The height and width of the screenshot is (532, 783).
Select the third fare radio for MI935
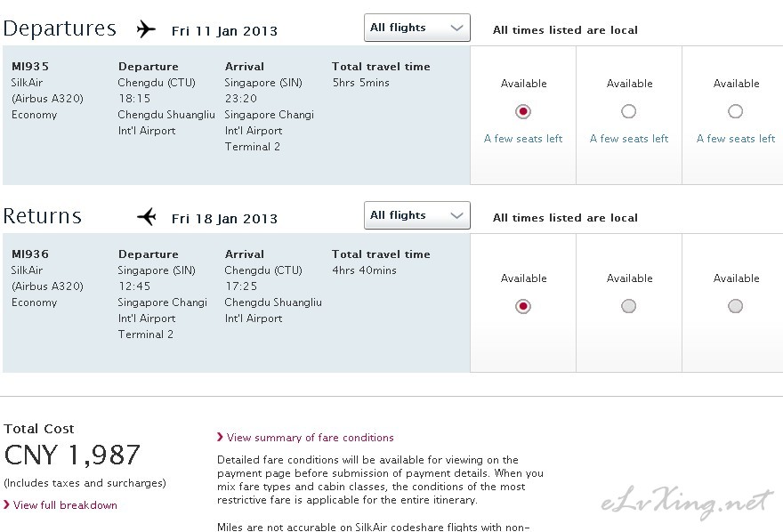pyautogui.click(x=735, y=111)
